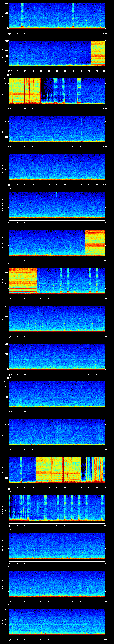
Task: Click the '13:29:00' start time label
Action: click(9, 601)
